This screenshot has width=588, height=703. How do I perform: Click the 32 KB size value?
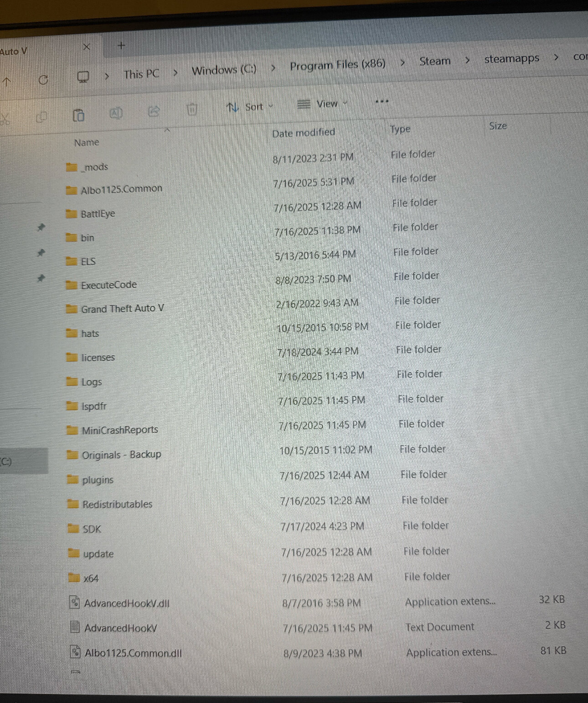pos(552,599)
